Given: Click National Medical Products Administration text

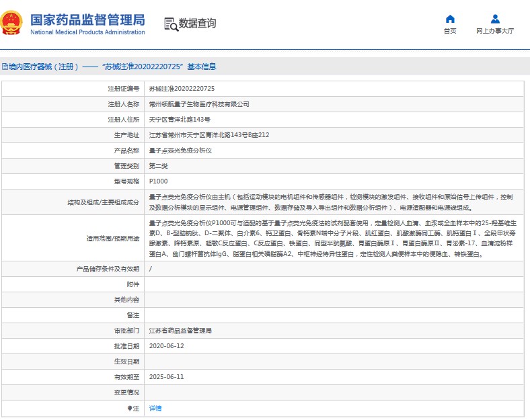Looking at the screenshot, I should [x=87, y=32].
